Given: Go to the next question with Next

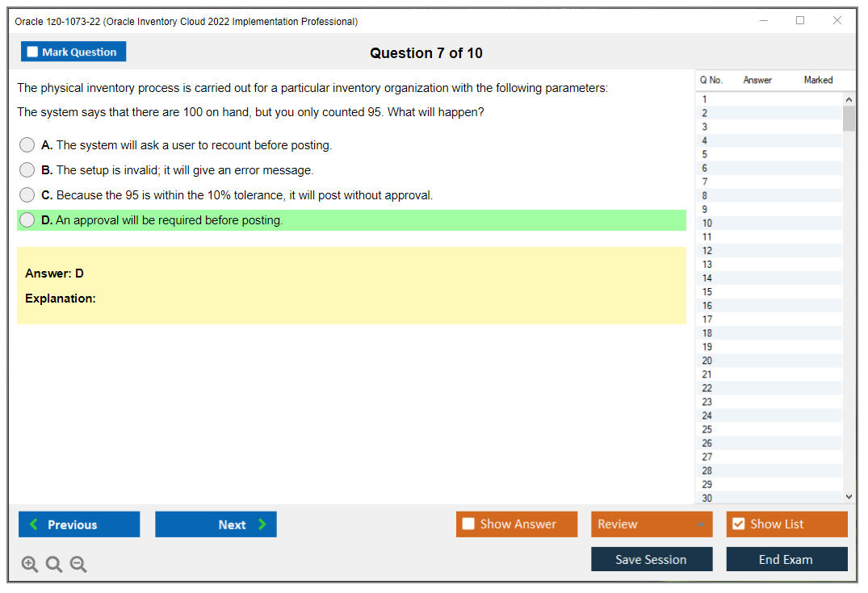Looking at the screenshot, I should (216, 524).
